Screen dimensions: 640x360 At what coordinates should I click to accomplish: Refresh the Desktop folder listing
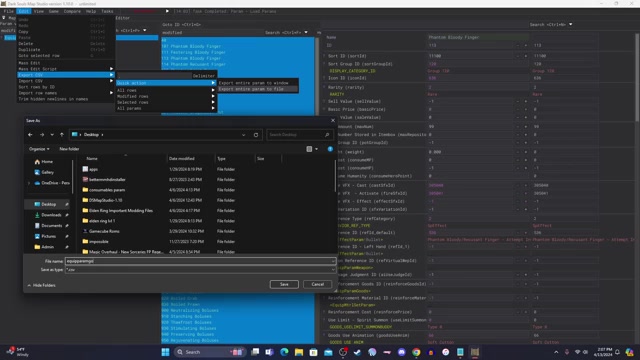tap(256, 135)
